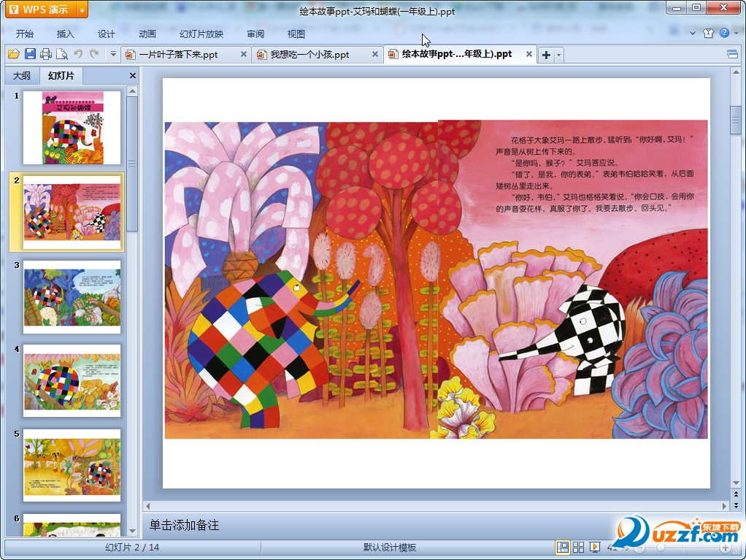Click the main editor vertical scrollbar thumb
Screen dimensions: 746x560
(x=736, y=119)
